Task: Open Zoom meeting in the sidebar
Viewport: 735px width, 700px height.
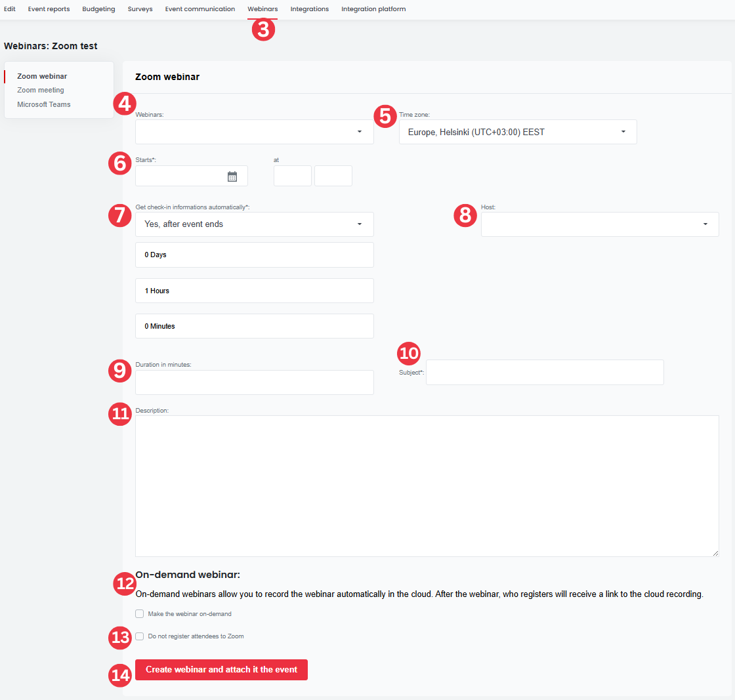Action: click(41, 90)
